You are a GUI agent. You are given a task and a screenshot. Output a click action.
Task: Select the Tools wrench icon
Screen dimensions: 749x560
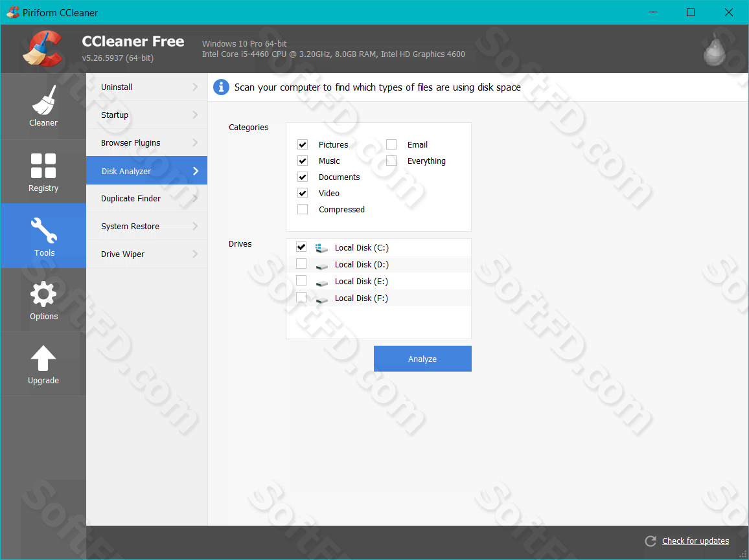pos(43,230)
